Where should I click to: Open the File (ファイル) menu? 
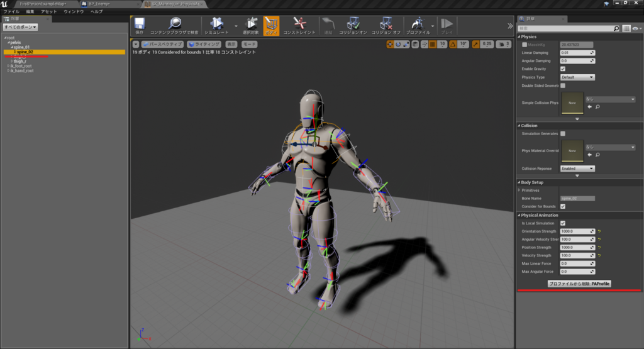[11, 12]
